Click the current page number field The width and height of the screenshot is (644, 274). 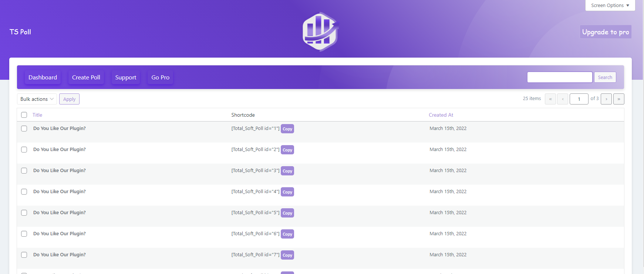579,99
